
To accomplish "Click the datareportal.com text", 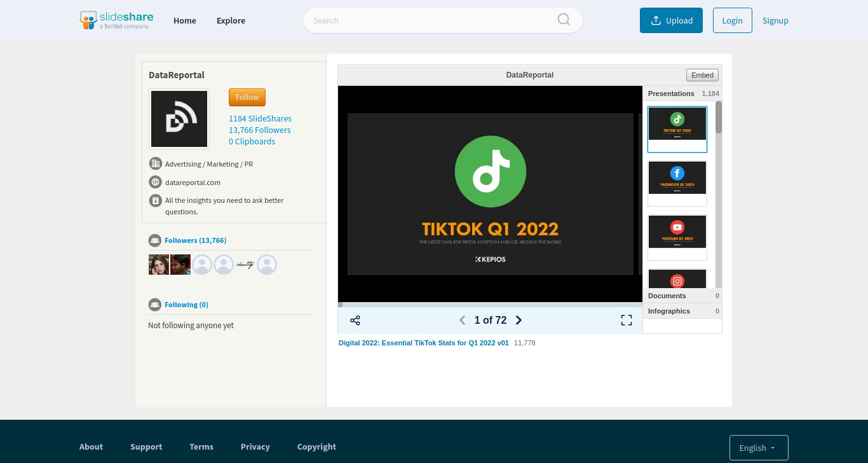I will (x=193, y=182).
